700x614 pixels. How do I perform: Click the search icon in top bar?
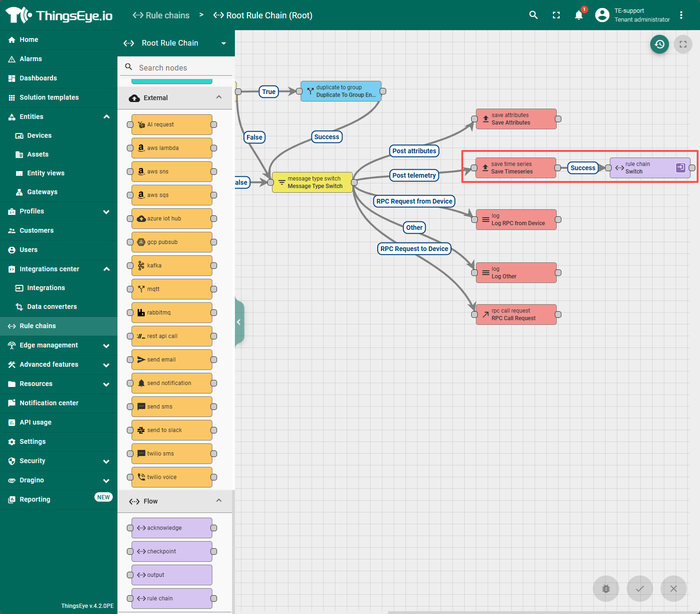[533, 15]
